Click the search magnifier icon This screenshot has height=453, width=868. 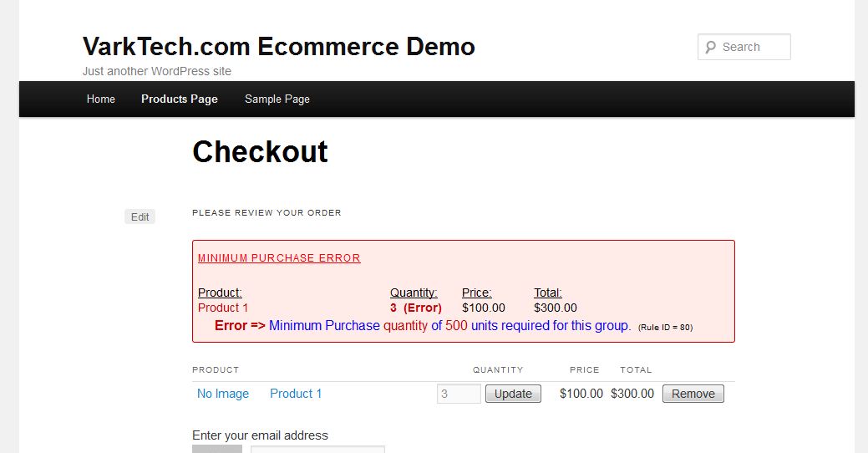click(x=710, y=47)
